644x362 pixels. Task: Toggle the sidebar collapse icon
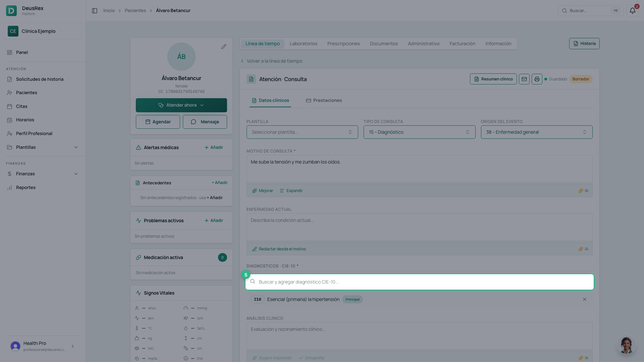coord(95,11)
